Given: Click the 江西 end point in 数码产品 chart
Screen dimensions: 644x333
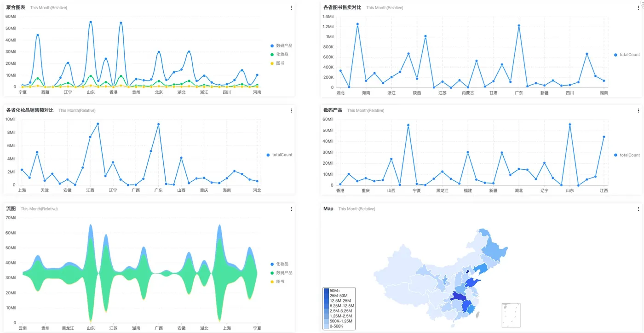Looking at the screenshot, I should pyautogui.click(x=604, y=137).
